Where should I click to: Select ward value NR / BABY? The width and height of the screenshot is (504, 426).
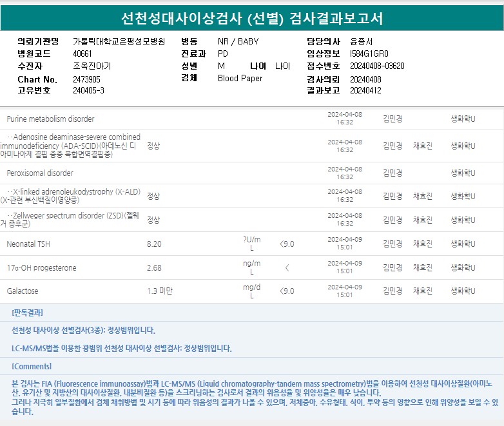pyautogui.click(x=238, y=41)
